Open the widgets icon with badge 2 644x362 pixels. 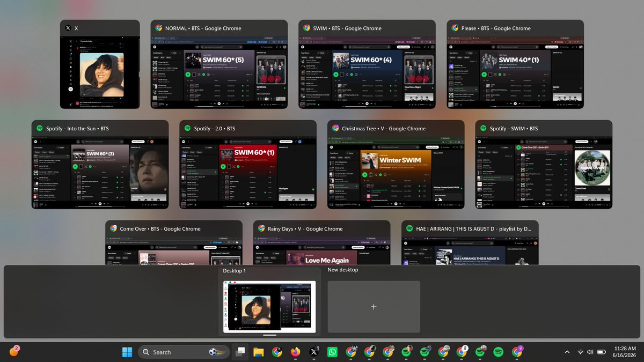point(14,351)
